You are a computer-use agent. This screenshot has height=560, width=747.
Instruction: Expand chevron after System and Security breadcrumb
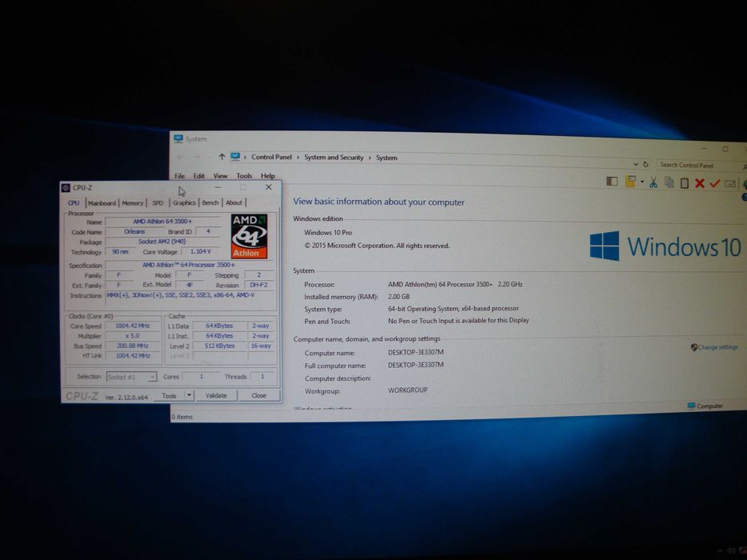pos(370,158)
